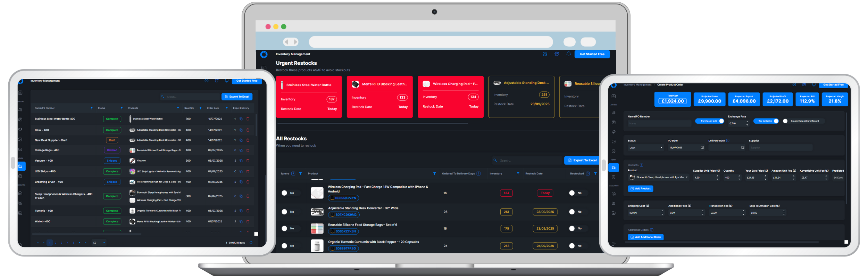
Task: Click help icon next to Delivery Date
Action: [x=728, y=141]
